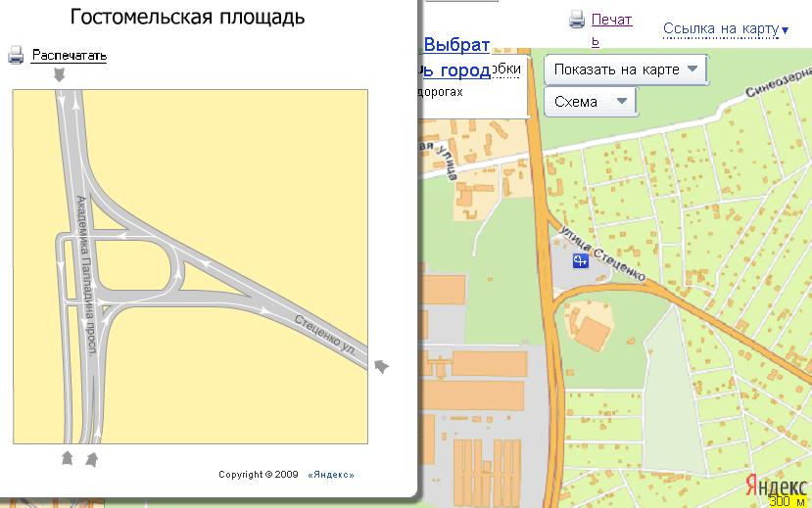
Task: Open the Ссылка на карту dropdown
Action: [x=725, y=29]
